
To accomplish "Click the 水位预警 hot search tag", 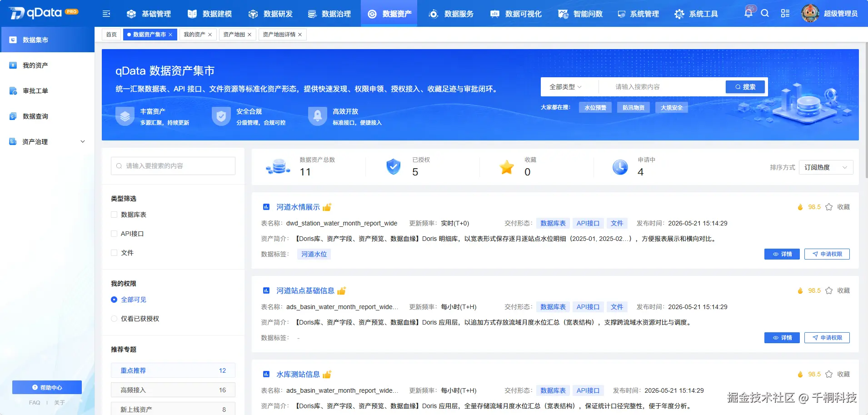I will (595, 108).
